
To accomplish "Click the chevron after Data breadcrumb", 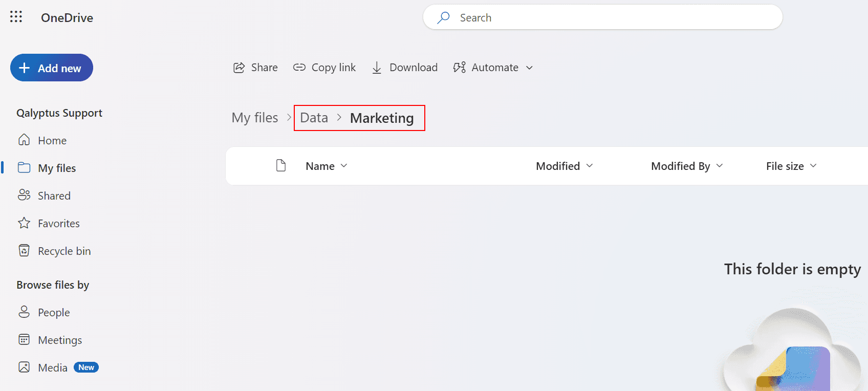I will click(x=339, y=118).
